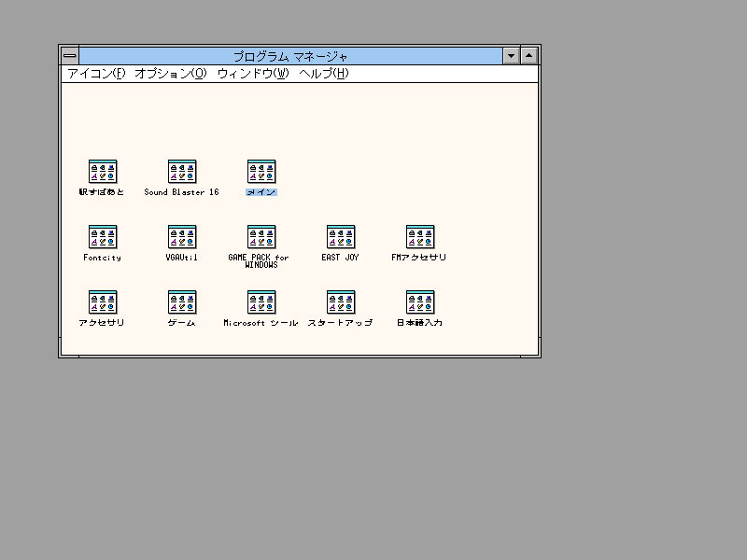Click the Microsoft ツール label text
The width and height of the screenshot is (747, 560).
tap(261, 322)
